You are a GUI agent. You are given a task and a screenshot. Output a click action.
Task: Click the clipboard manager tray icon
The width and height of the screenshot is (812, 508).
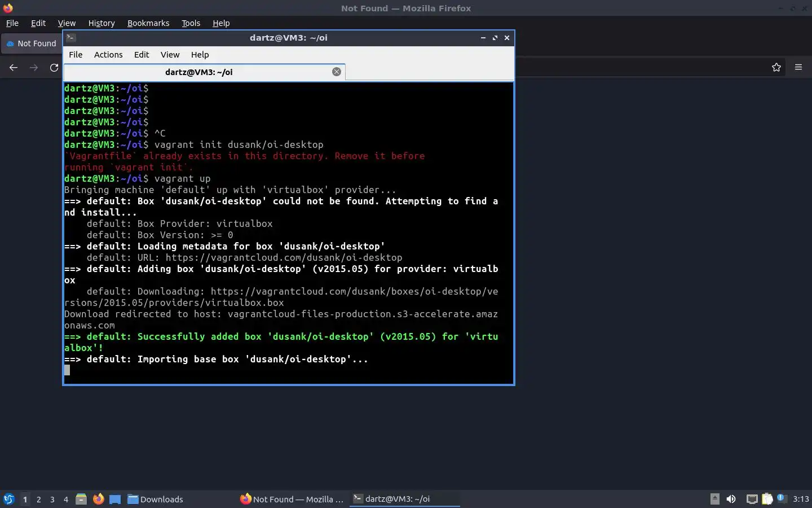click(767, 499)
